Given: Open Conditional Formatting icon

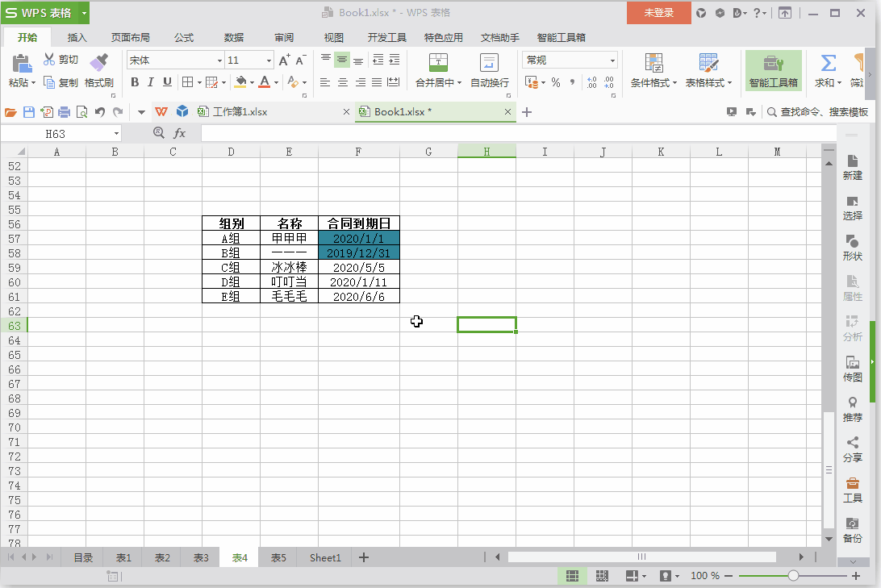Looking at the screenshot, I should pyautogui.click(x=653, y=63).
